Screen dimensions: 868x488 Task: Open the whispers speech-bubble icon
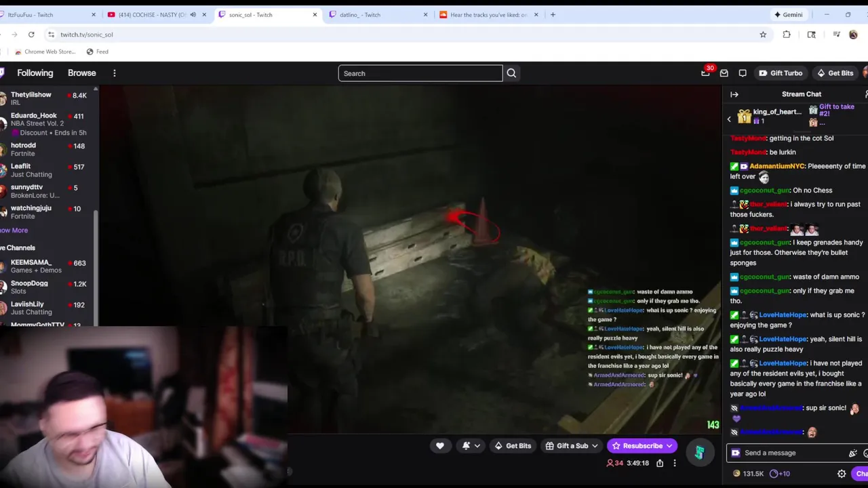(x=743, y=73)
